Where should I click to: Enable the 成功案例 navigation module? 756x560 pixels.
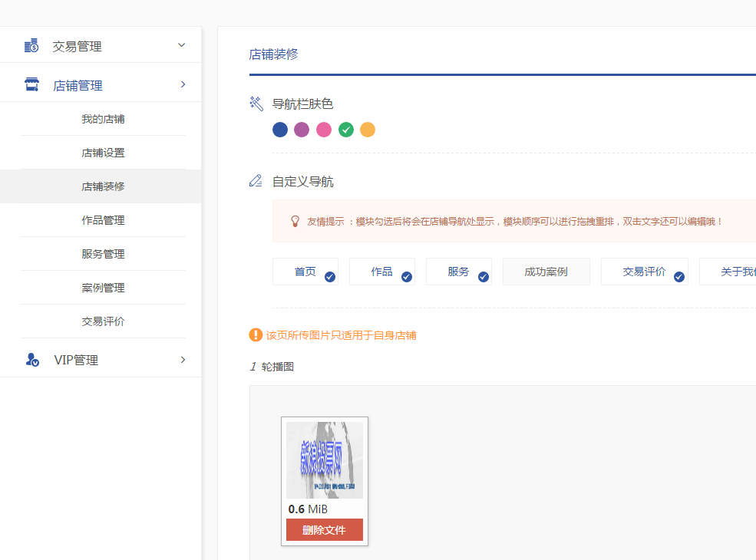[x=546, y=272]
